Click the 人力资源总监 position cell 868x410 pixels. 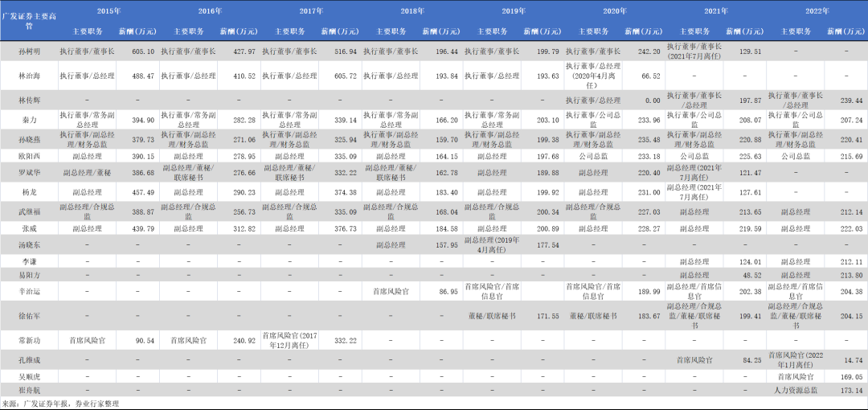tap(797, 390)
